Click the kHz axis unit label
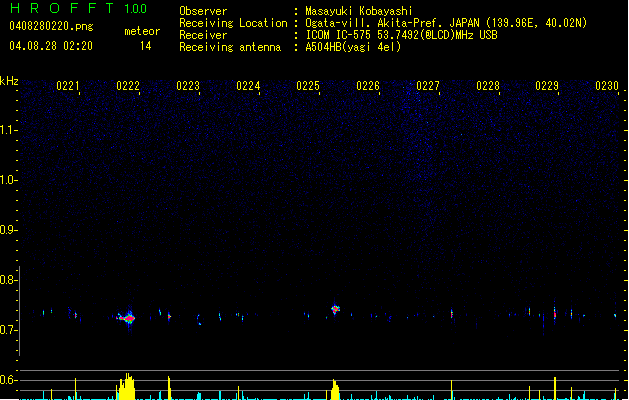This screenshot has width=629, height=400. pyautogui.click(x=9, y=81)
